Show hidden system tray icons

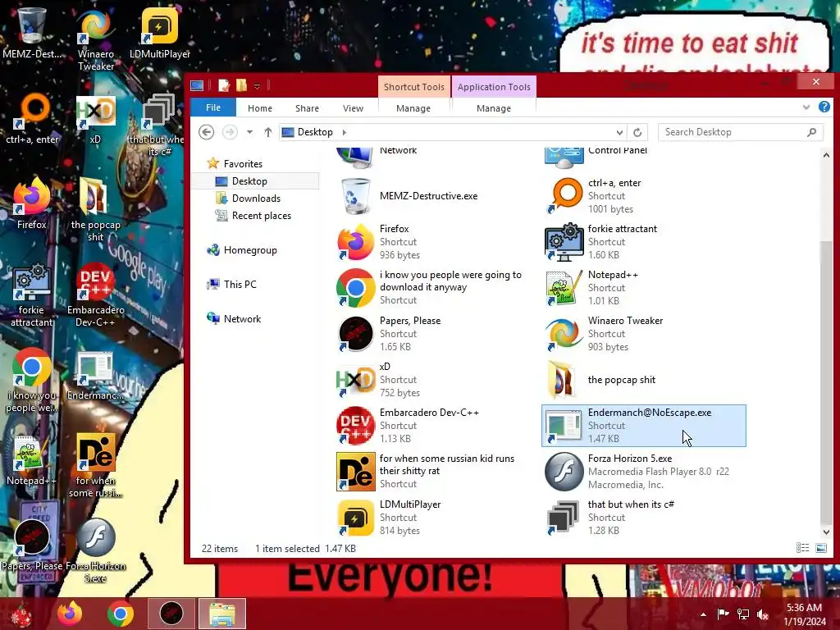click(703, 614)
